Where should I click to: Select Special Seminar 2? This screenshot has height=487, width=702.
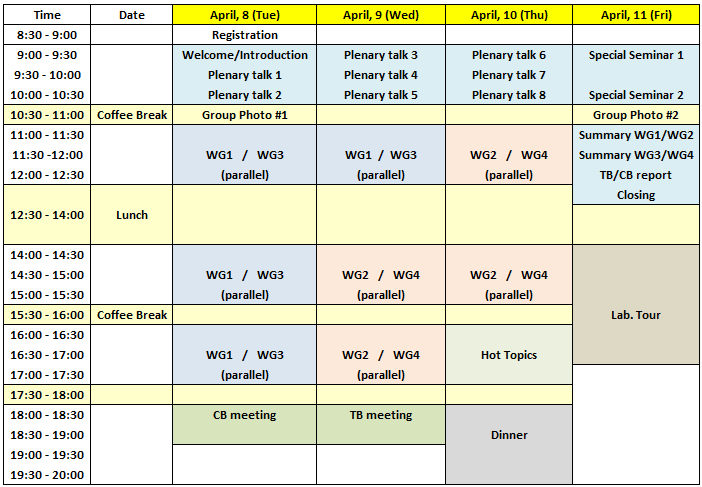[636, 95]
